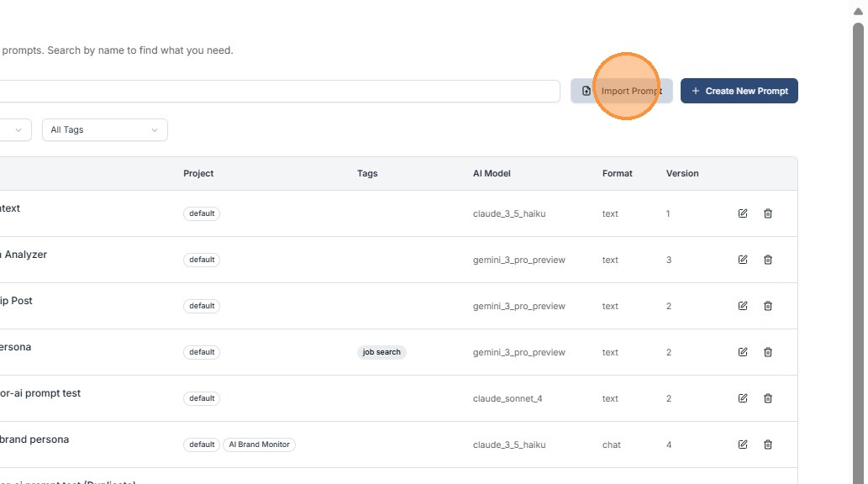Edit the Analyzer prompt row
868x484 pixels.
coord(743,260)
